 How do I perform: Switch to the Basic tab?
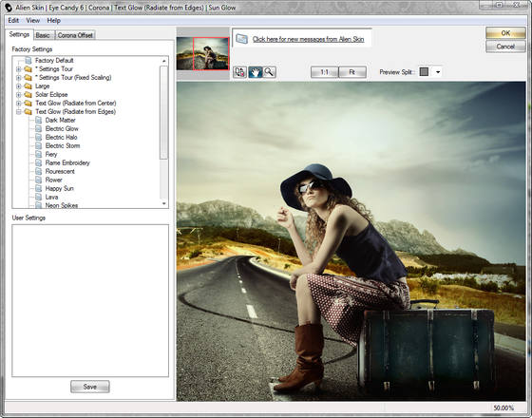click(x=43, y=35)
